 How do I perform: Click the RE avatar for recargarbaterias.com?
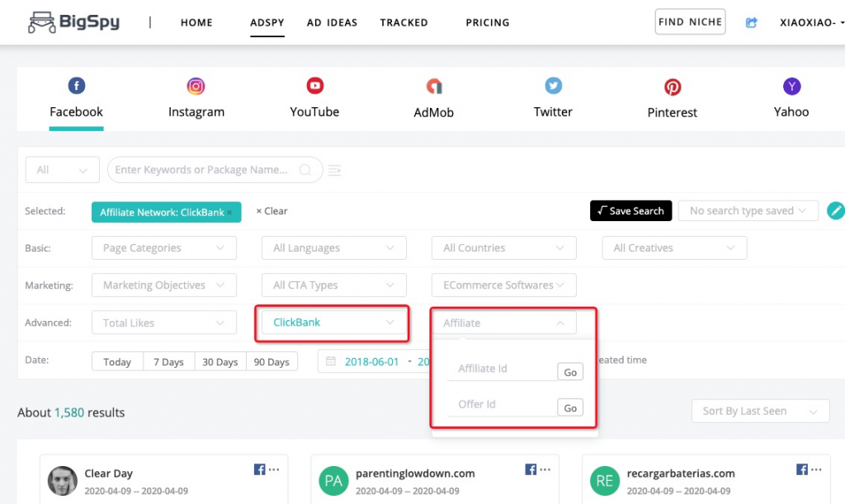(x=605, y=481)
